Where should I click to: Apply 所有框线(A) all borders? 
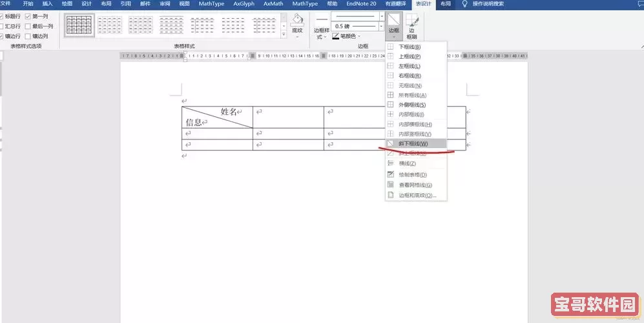coord(415,96)
